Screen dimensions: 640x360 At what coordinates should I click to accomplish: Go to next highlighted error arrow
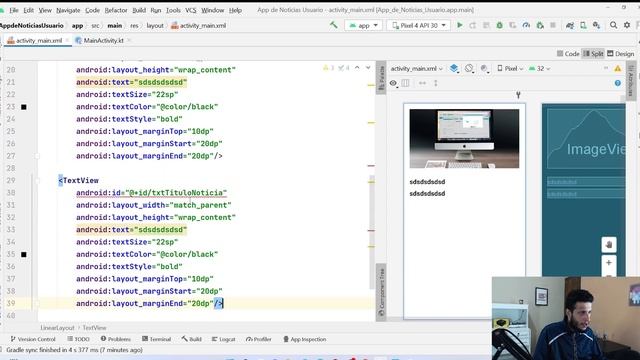[368, 68]
